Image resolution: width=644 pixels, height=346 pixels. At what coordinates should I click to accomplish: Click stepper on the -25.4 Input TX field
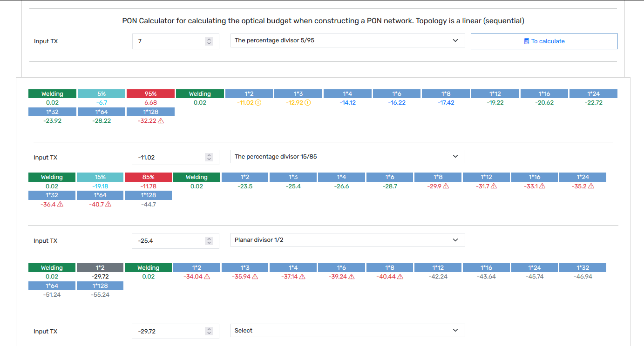[x=209, y=241]
